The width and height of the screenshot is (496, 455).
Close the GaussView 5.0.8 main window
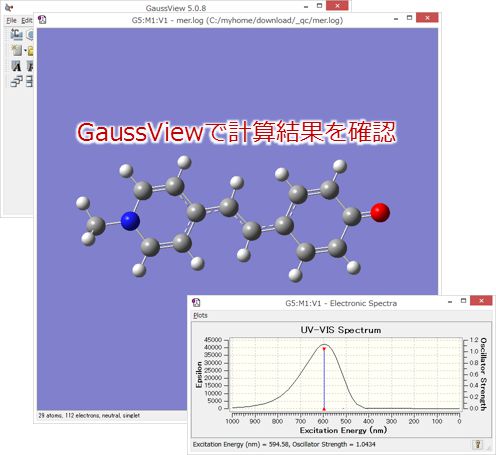pos(337,6)
